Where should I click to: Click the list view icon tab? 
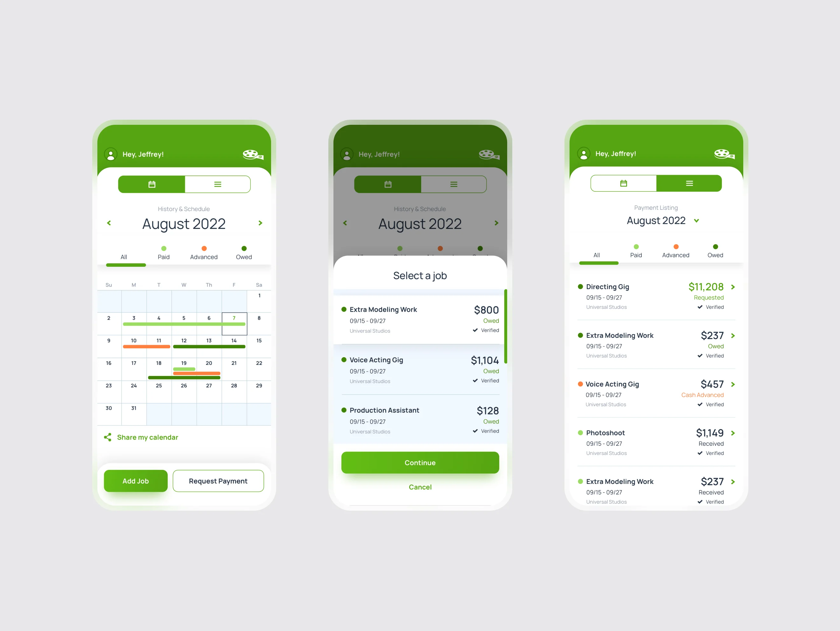[218, 184]
